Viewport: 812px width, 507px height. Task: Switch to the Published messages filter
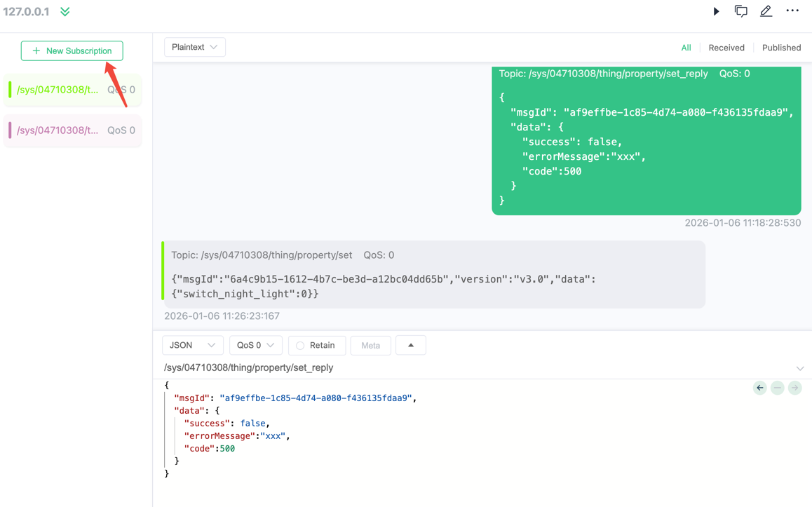click(x=781, y=48)
